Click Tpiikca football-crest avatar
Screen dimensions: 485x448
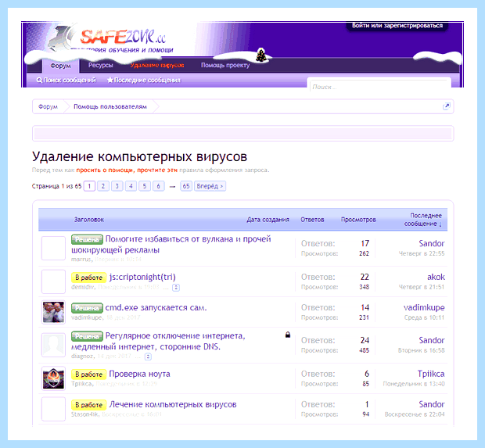[x=53, y=378]
